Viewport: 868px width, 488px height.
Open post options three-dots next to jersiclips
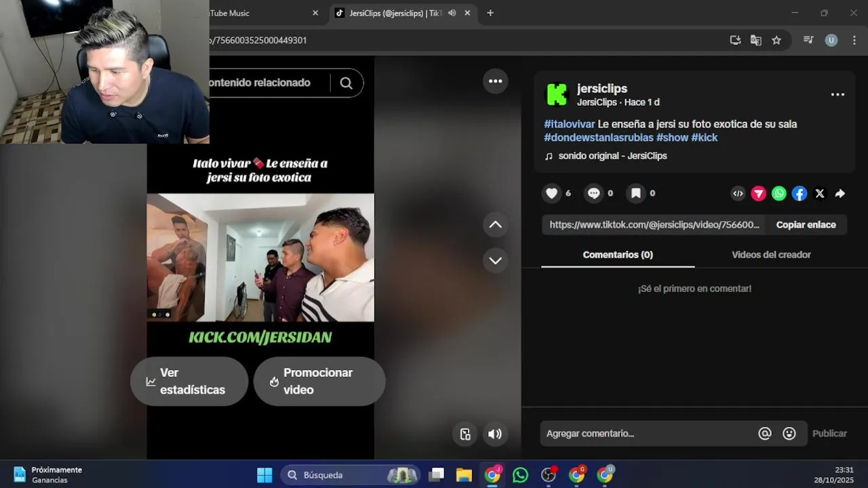tap(837, 94)
